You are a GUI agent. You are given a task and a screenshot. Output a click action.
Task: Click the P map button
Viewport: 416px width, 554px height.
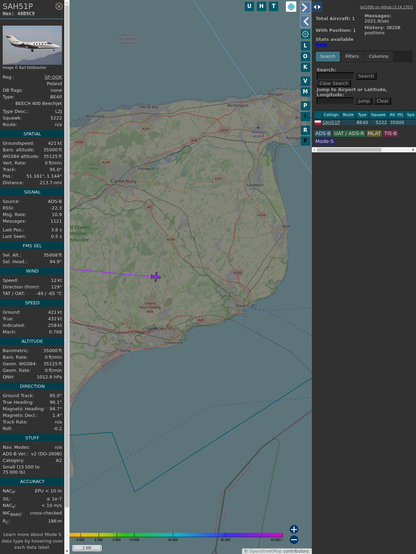(305, 105)
